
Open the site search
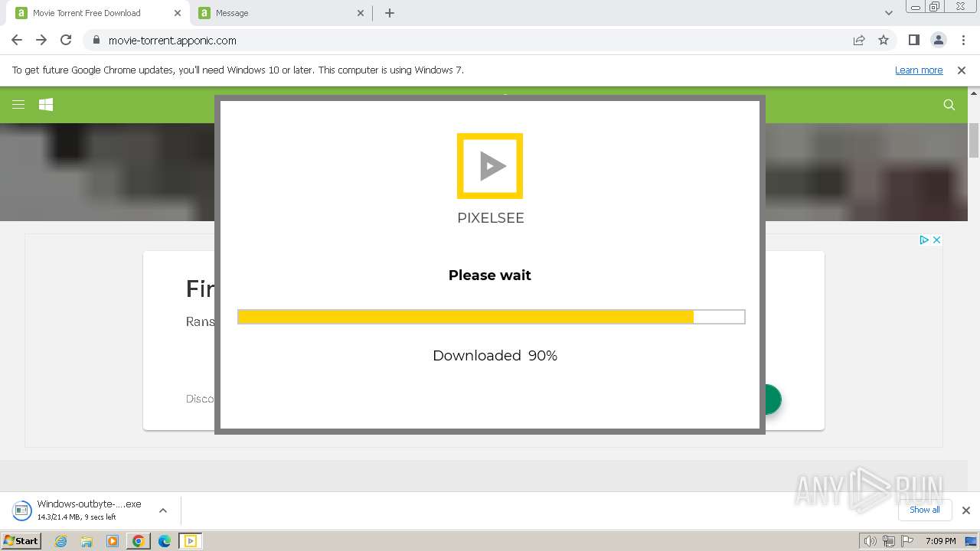pyautogui.click(x=949, y=105)
